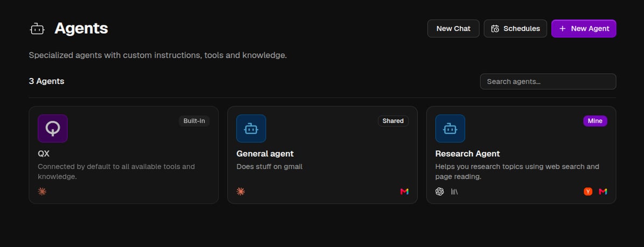Image resolution: width=644 pixels, height=247 pixels.
Task: Click the Agents robot icon beside the heading
Action: [x=37, y=29]
